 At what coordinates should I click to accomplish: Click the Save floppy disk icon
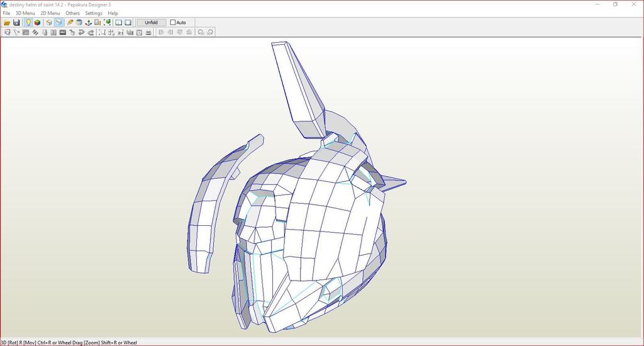point(16,23)
